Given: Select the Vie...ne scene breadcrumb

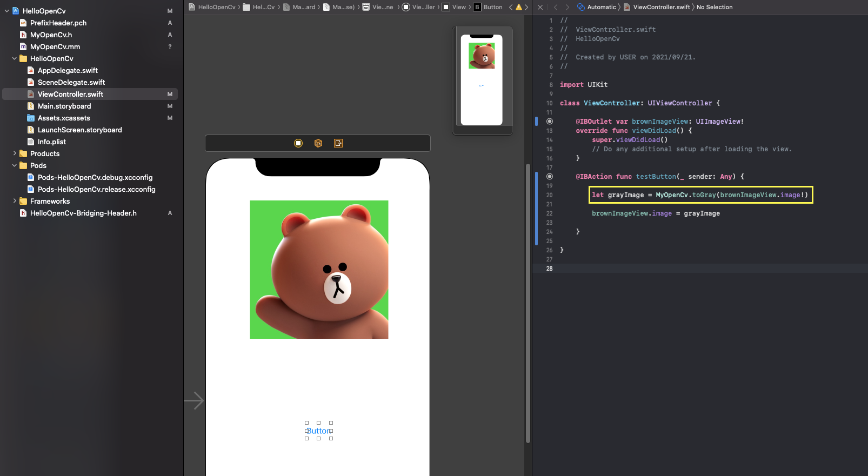Looking at the screenshot, I should coord(378,7).
